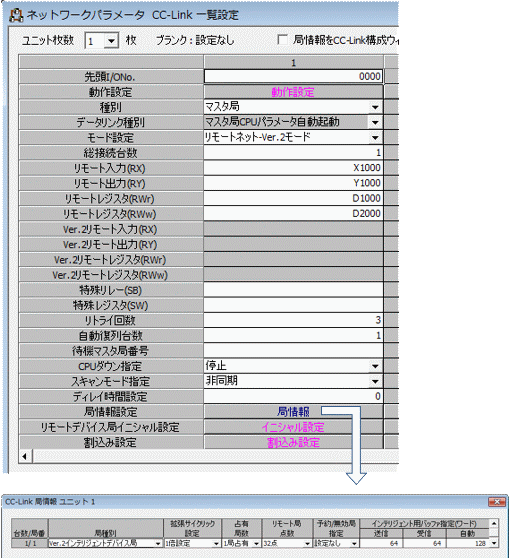
Task: Click the horizontal scrollbar left arrow
Action: point(25,456)
